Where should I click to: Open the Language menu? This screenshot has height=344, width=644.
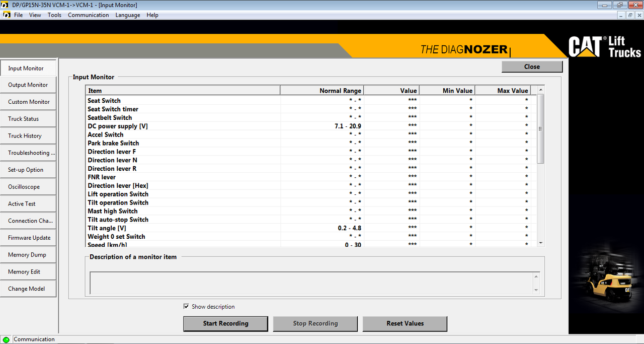click(128, 15)
